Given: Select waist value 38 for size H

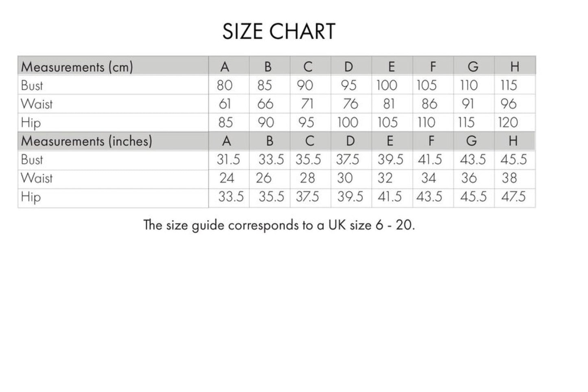Looking at the screenshot, I should pyautogui.click(x=509, y=178).
